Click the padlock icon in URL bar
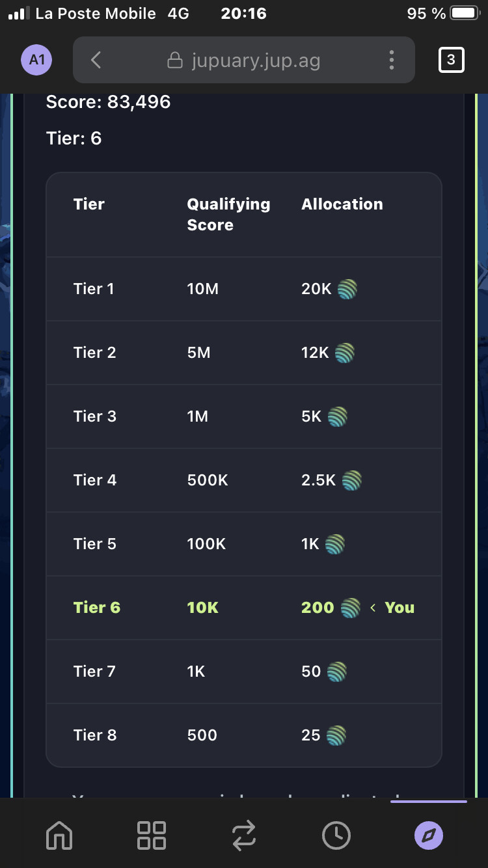The height and width of the screenshot is (868, 488). [x=175, y=61]
